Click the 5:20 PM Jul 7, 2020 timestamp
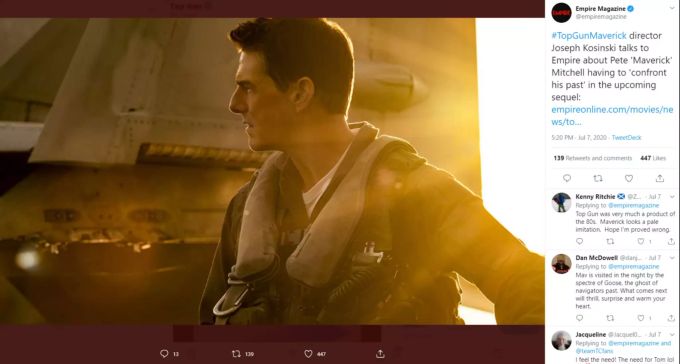Screen dimensions: 680x364 579,138
